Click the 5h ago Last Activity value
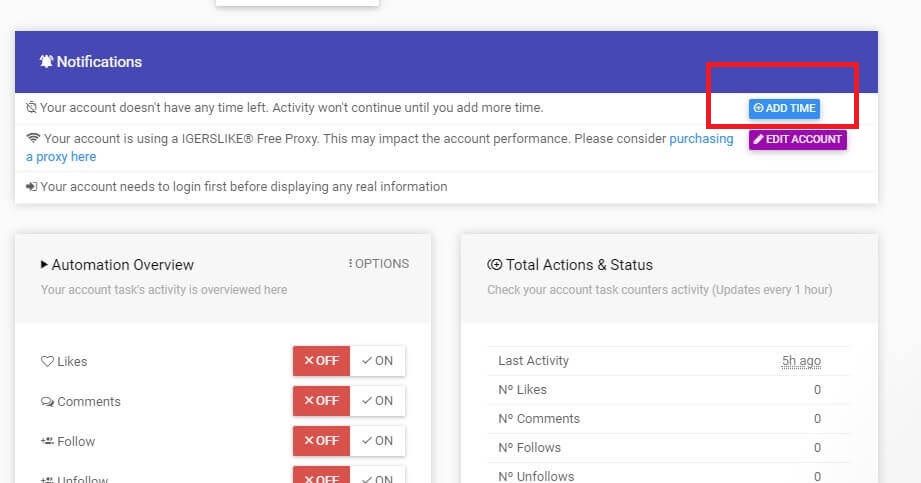921x483 pixels. pos(801,361)
